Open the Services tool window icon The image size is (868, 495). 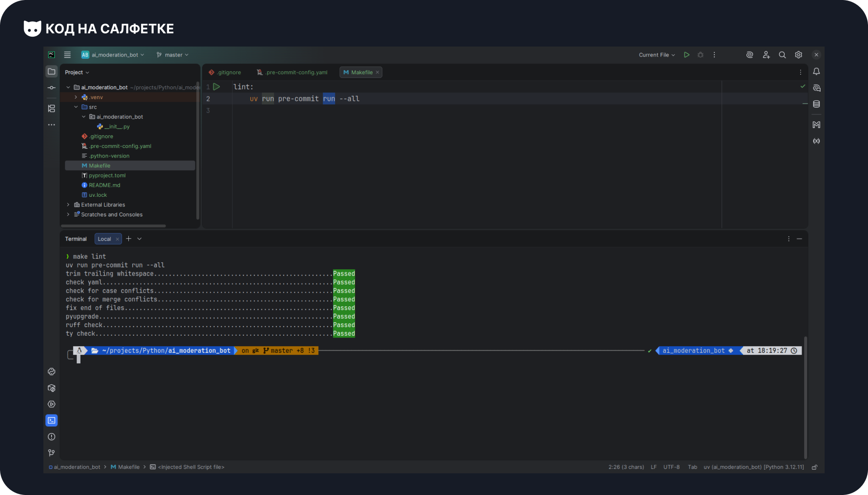52,405
